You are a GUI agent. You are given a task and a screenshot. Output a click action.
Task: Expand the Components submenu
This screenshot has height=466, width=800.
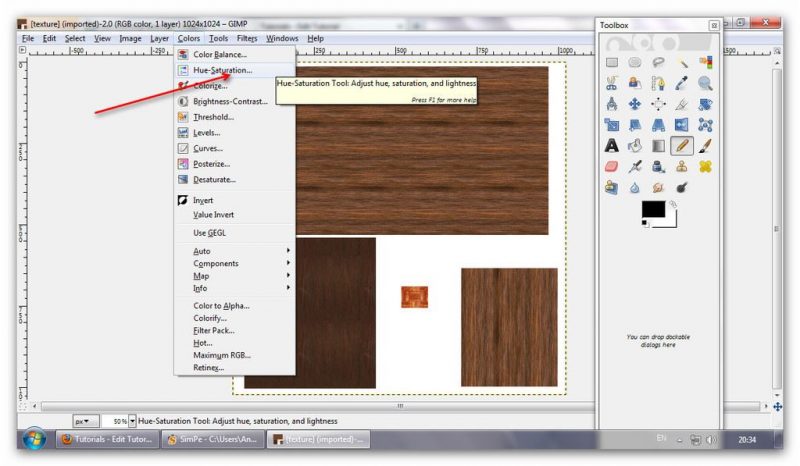[235, 263]
